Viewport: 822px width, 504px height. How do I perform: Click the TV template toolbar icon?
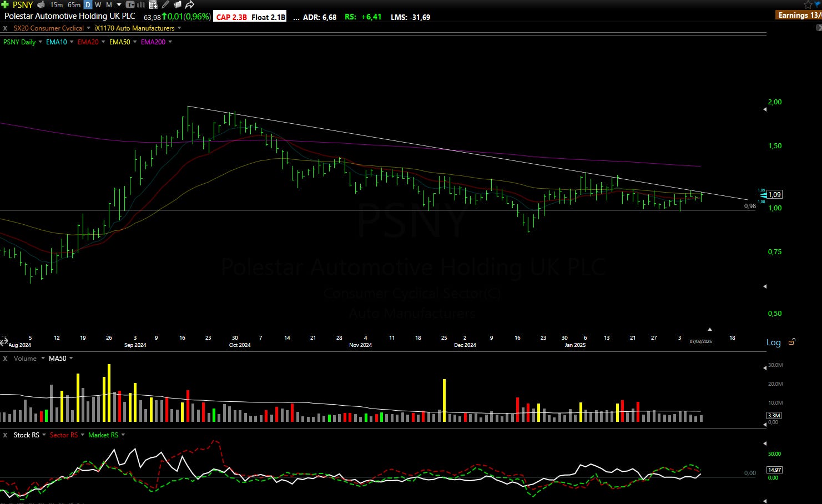coord(130,4)
